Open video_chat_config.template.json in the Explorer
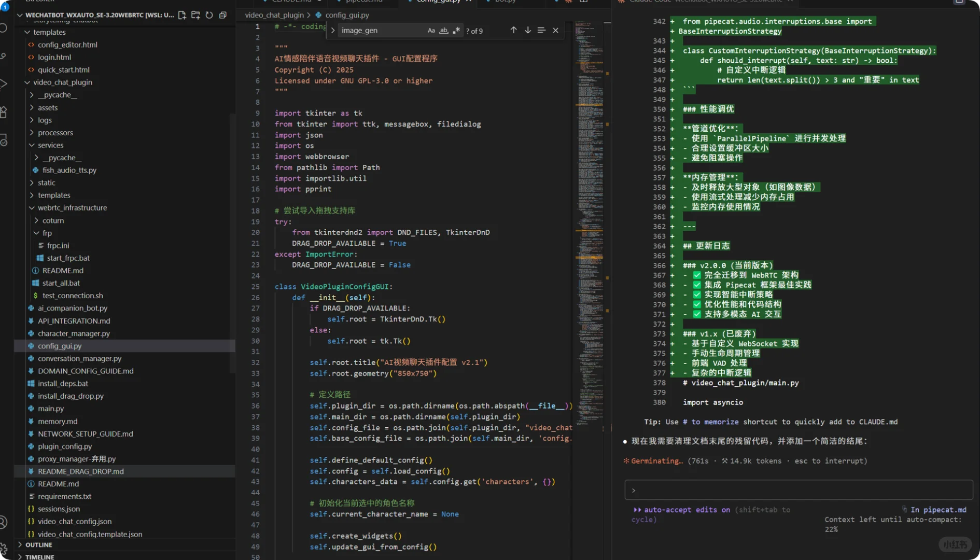The image size is (980, 560). 90,534
